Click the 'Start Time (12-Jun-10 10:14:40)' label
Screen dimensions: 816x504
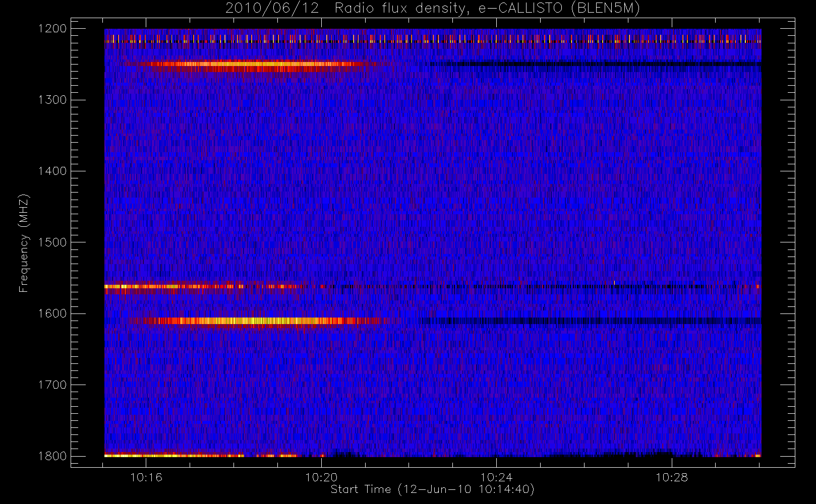(x=432, y=489)
